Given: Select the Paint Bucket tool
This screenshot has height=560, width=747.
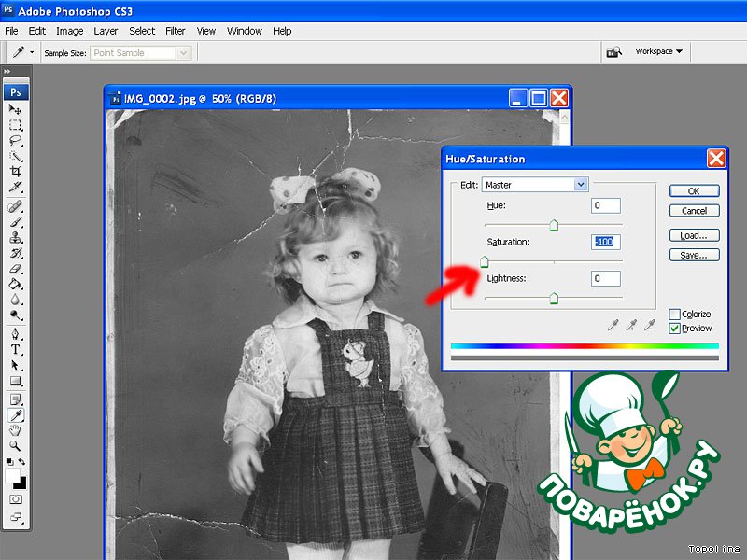Looking at the screenshot, I should tap(16, 285).
